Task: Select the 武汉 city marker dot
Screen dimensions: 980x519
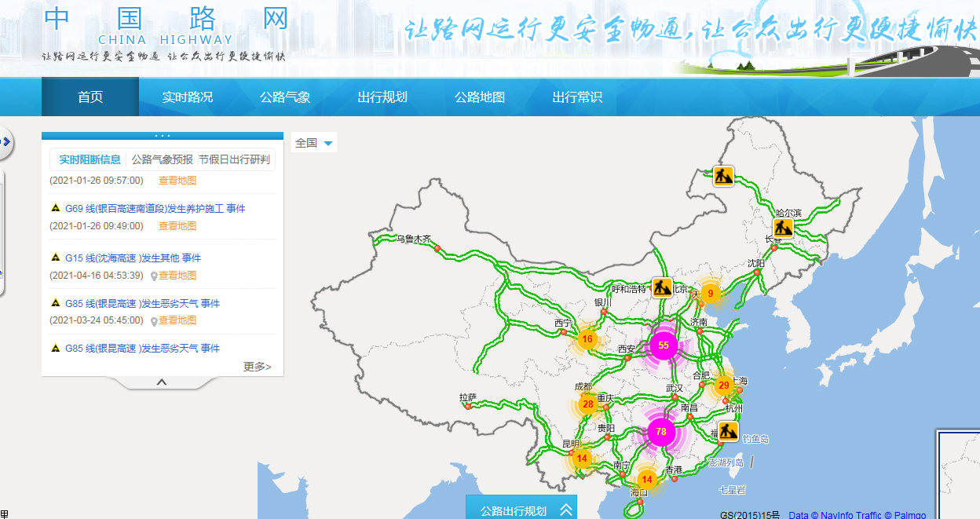Action: [x=675, y=398]
